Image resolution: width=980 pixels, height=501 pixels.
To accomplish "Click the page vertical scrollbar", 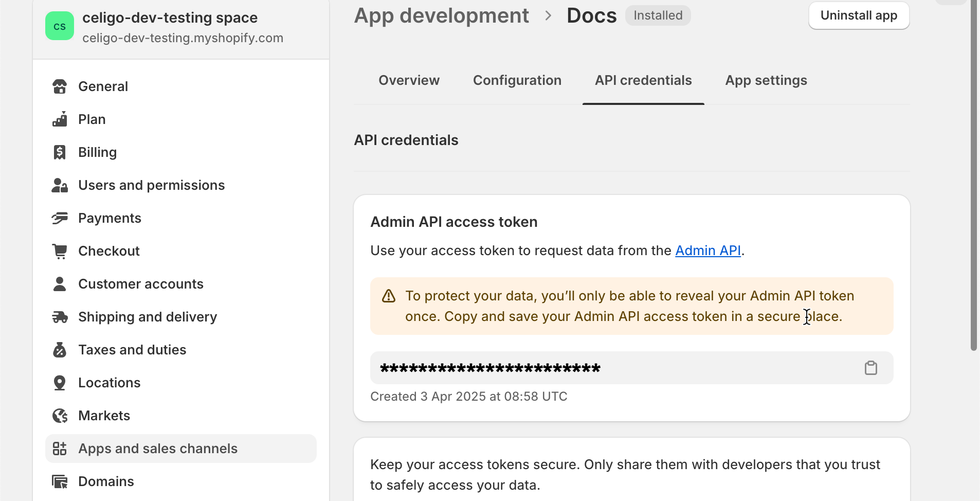I will (973, 175).
